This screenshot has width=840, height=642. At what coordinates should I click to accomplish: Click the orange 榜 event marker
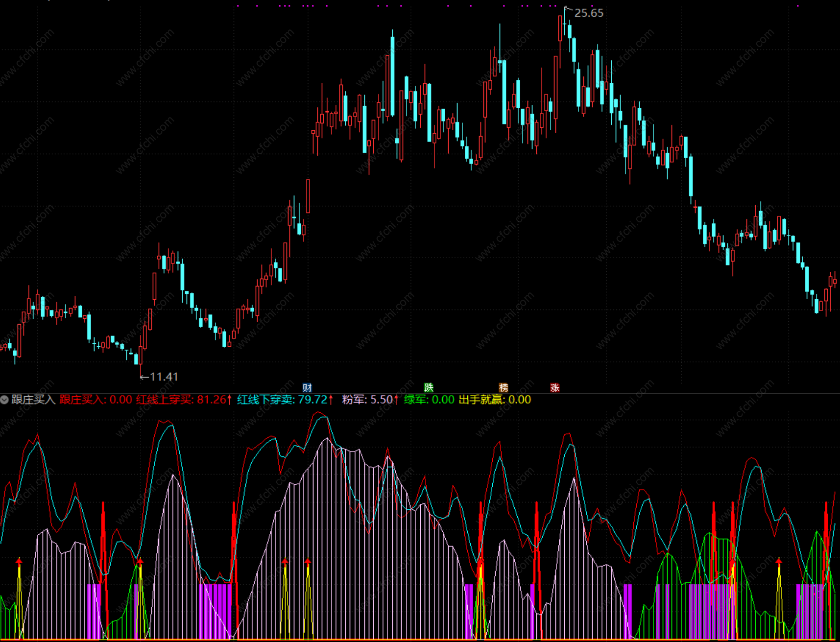click(503, 388)
